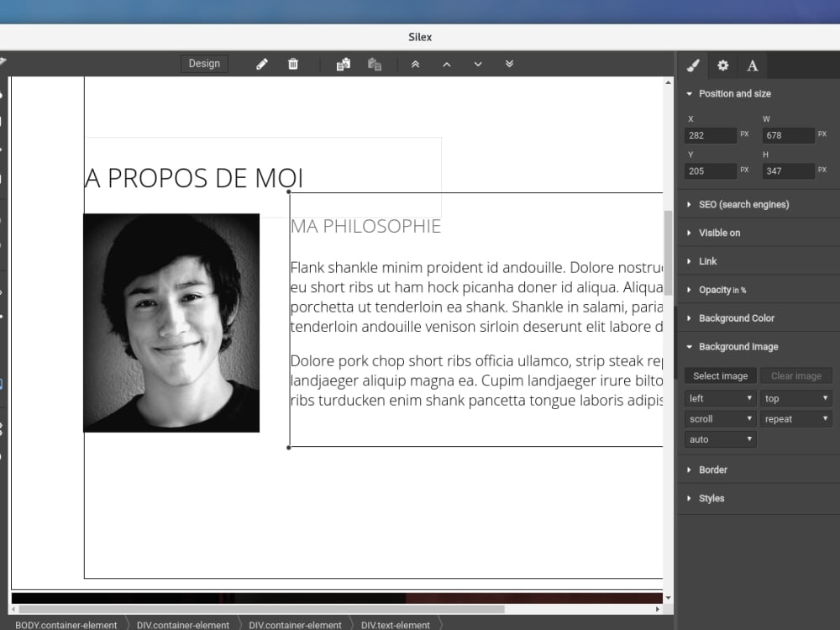The image size is (840, 630).
Task: Click the portrait photo on canvas
Action: point(171,323)
